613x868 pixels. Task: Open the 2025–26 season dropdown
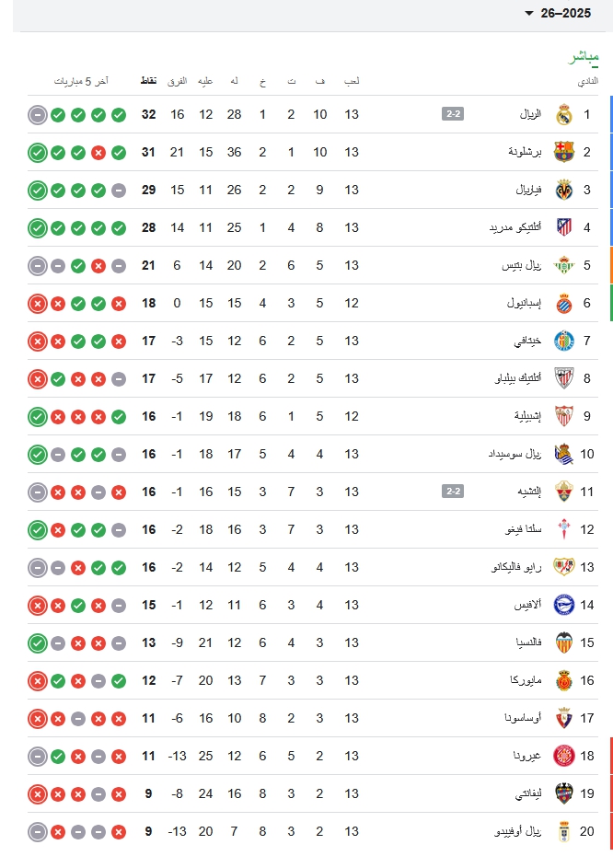[563, 13]
